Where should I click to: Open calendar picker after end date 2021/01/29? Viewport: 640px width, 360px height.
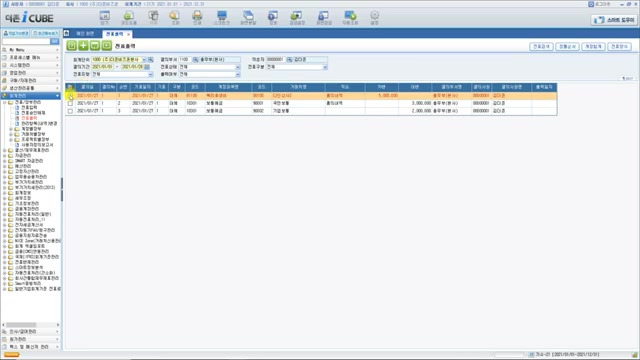coord(147,67)
